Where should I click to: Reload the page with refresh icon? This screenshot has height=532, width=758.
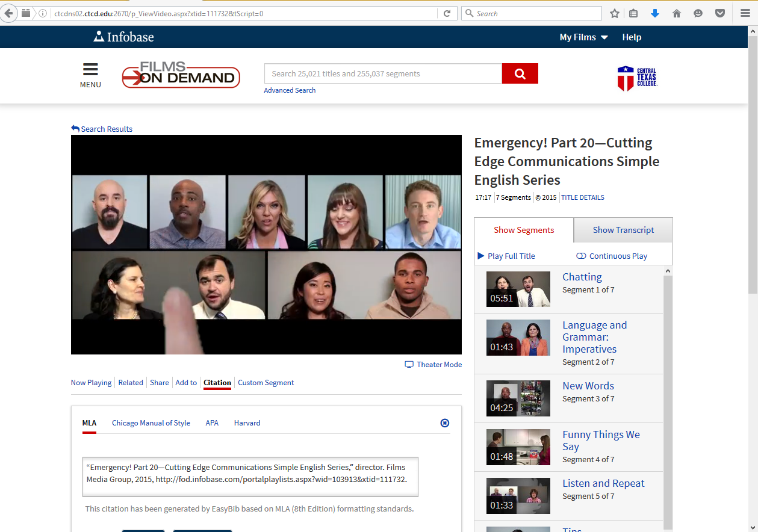447,13
